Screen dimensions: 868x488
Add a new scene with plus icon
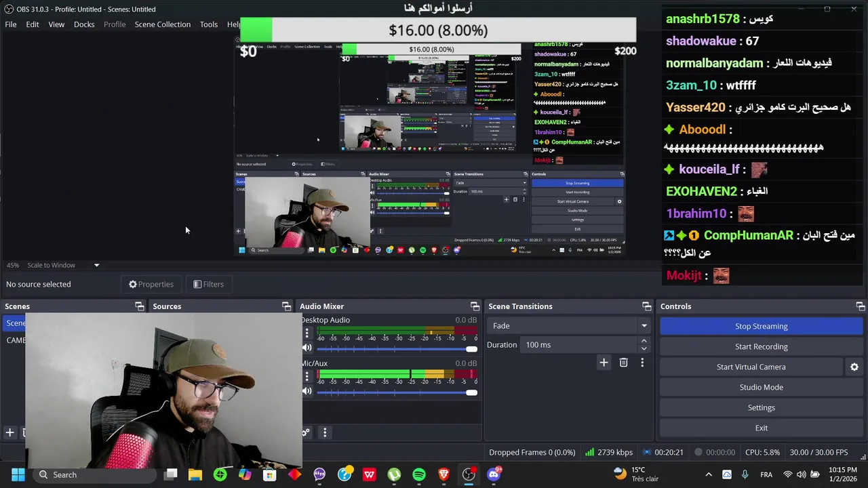coord(10,432)
